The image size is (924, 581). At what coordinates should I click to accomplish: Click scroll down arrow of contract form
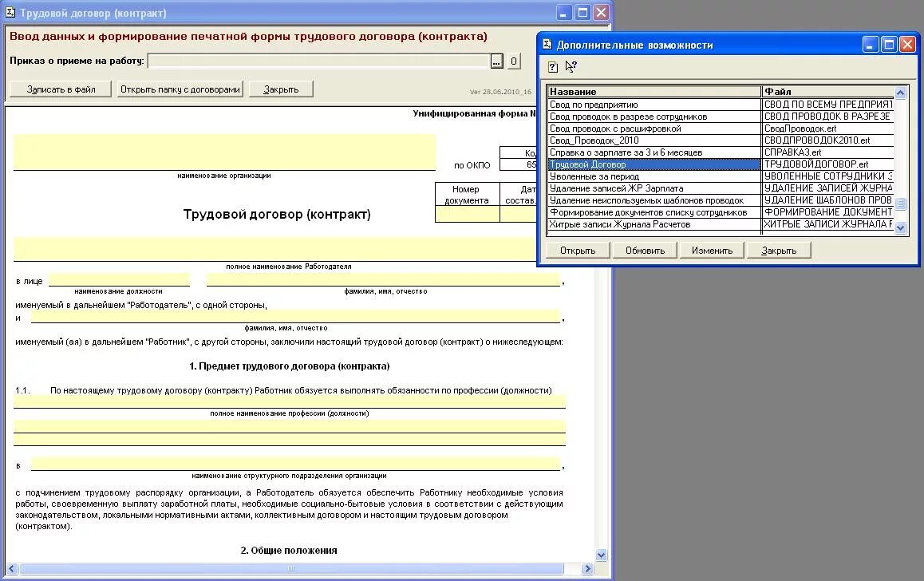601,555
